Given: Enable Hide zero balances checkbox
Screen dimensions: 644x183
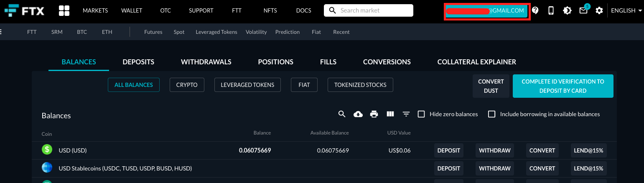Looking at the screenshot, I should 421,114.
